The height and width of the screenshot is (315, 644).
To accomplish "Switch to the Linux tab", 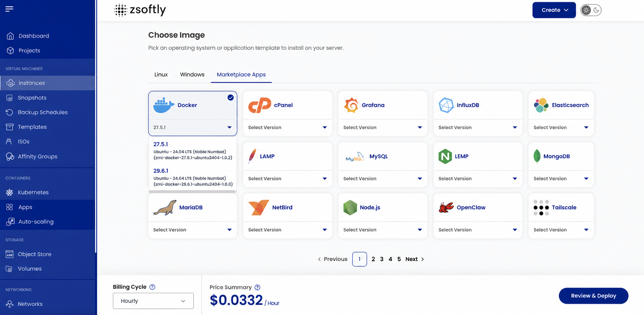I will (161, 74).
